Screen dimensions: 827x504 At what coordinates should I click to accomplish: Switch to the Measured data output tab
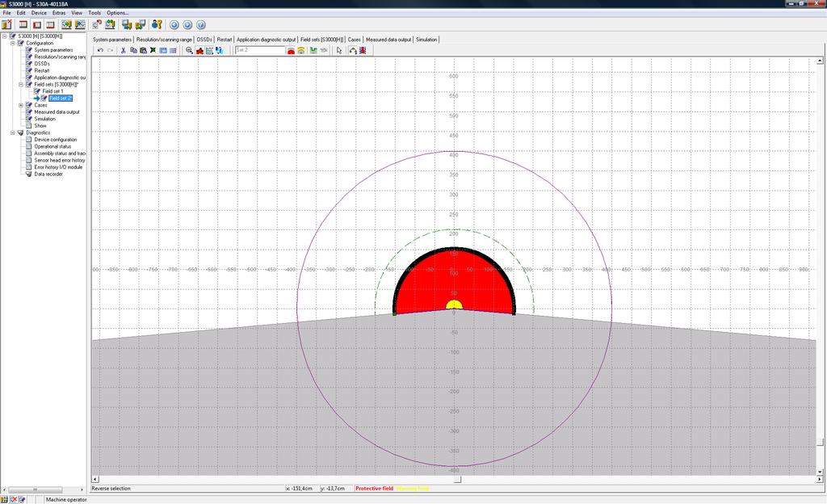pos(388,40)
